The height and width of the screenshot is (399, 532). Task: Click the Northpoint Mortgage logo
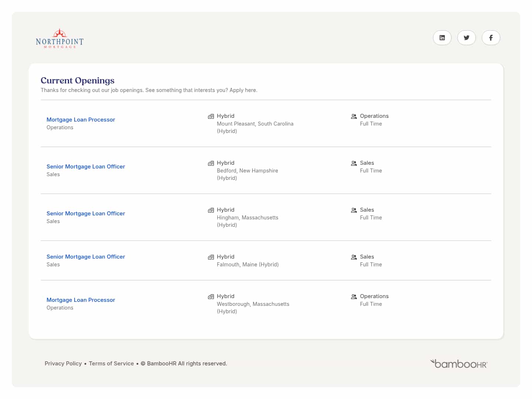[x=59, y=39]
